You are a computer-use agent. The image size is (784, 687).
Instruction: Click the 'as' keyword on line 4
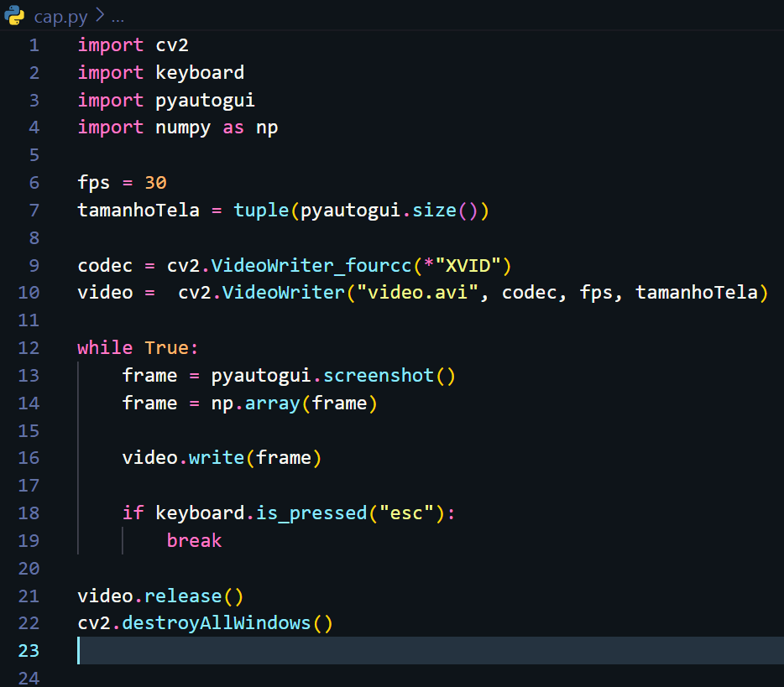pos(233,128)
